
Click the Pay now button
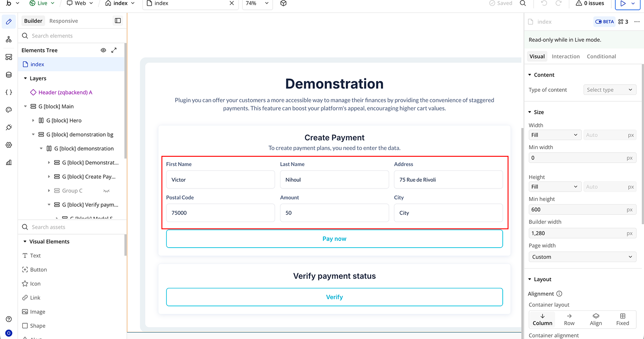coord(334,239)
